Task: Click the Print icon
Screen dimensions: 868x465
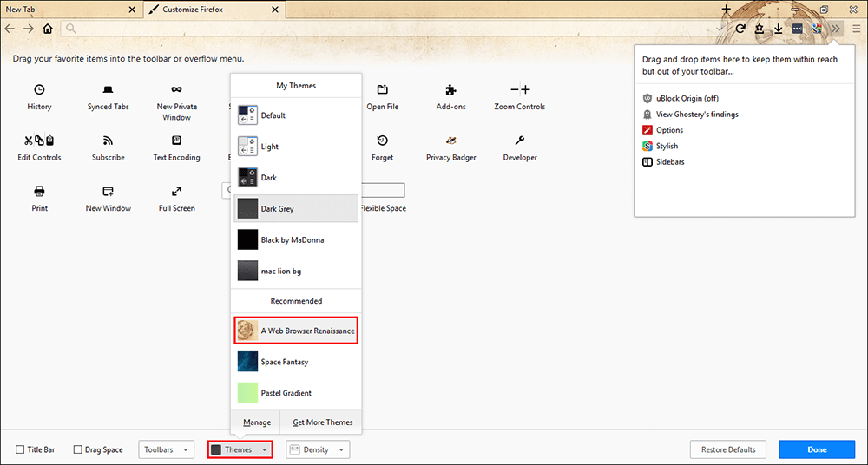Action: pos(39,191)
